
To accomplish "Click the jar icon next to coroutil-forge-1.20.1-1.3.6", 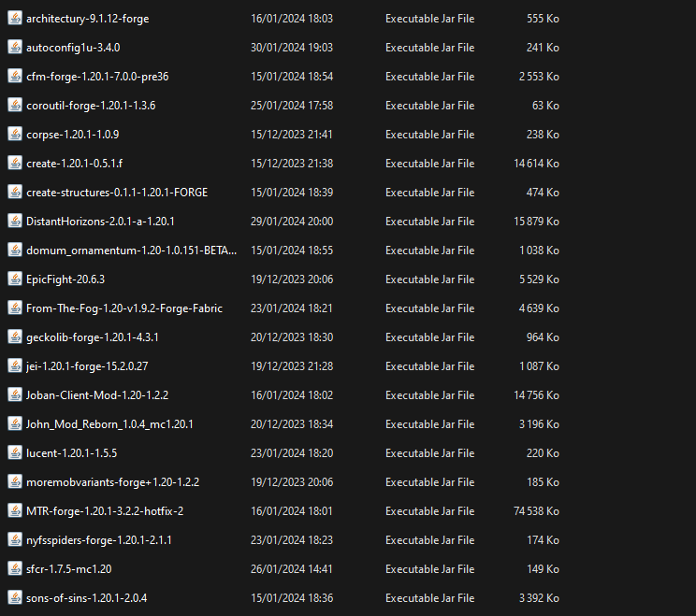I will coord(15,105).
